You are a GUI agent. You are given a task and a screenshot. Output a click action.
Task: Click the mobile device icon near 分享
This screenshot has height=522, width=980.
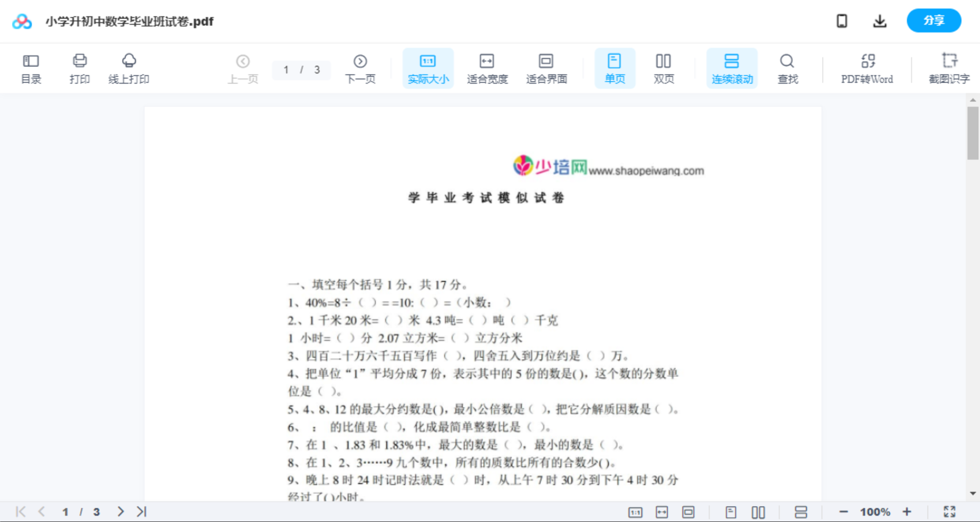click(x=842, y=20)
